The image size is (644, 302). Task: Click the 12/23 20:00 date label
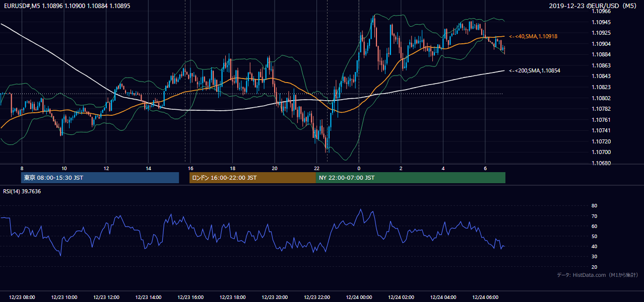point(275,297)
